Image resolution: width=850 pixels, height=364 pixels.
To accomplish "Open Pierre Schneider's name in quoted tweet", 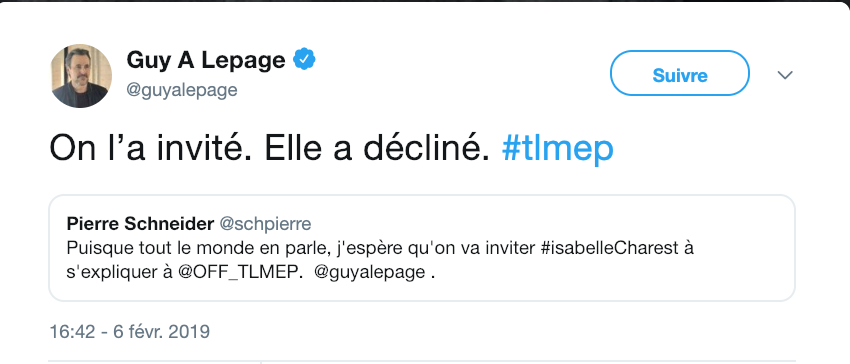I will pos(140,223).
